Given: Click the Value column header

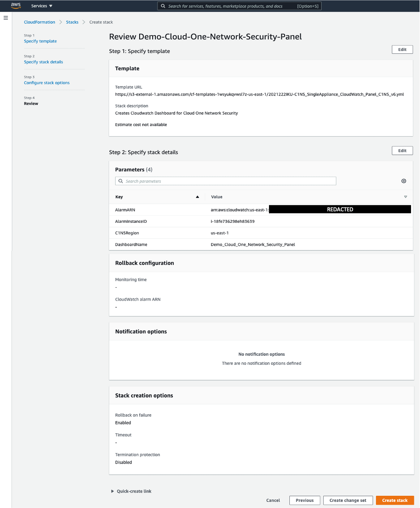Looking at the screenshot, I should click(x=217, y=197).
